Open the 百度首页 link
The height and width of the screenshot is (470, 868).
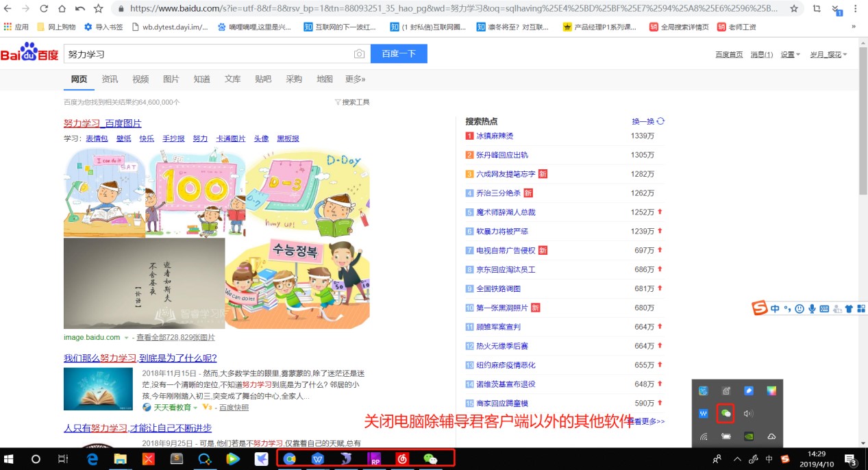pos(729,55)
